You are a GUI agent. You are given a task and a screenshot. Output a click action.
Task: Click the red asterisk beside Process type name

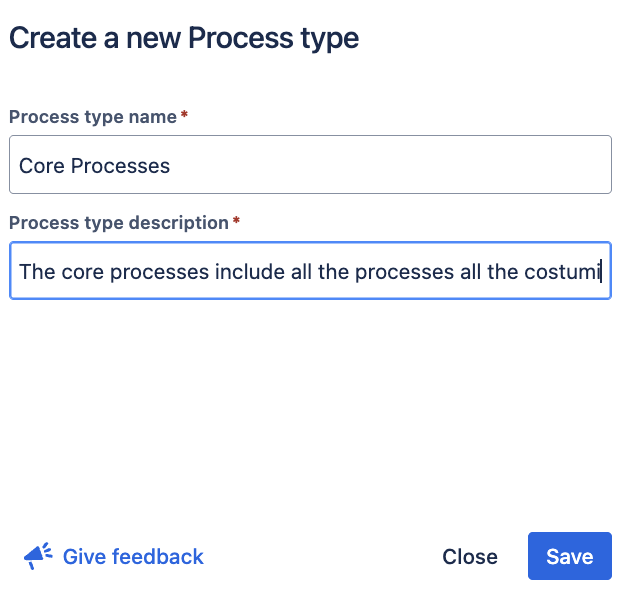(x=185, y=116)
